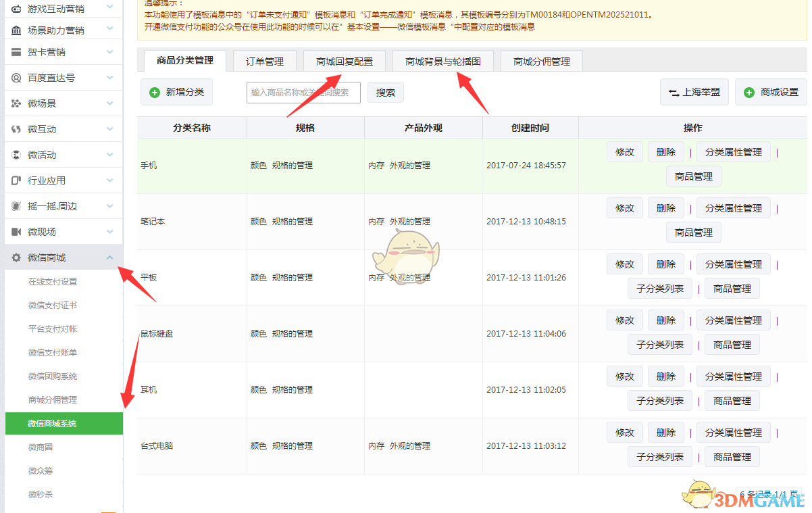This screenshot has height=513, width=812.
Task: Switch to the 订单管理 tab
Action: pyautogui.click(x=264, y=60)
